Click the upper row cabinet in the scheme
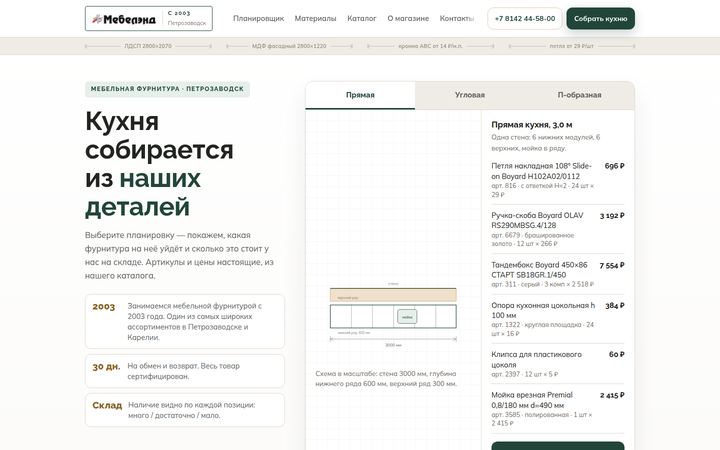This screenshot has height=450, width=720. click(x=393, y=295)
